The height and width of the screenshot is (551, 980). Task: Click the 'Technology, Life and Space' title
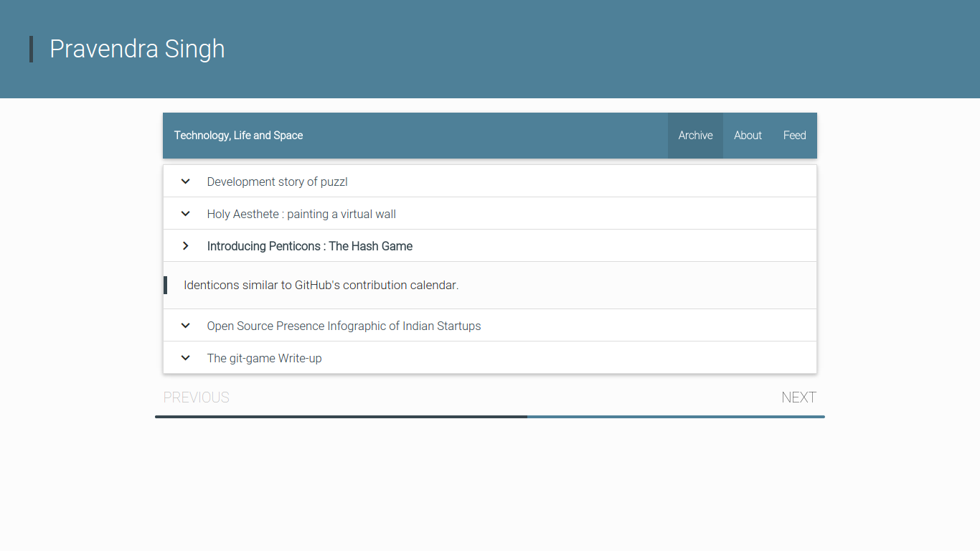(x=239, y=136)
